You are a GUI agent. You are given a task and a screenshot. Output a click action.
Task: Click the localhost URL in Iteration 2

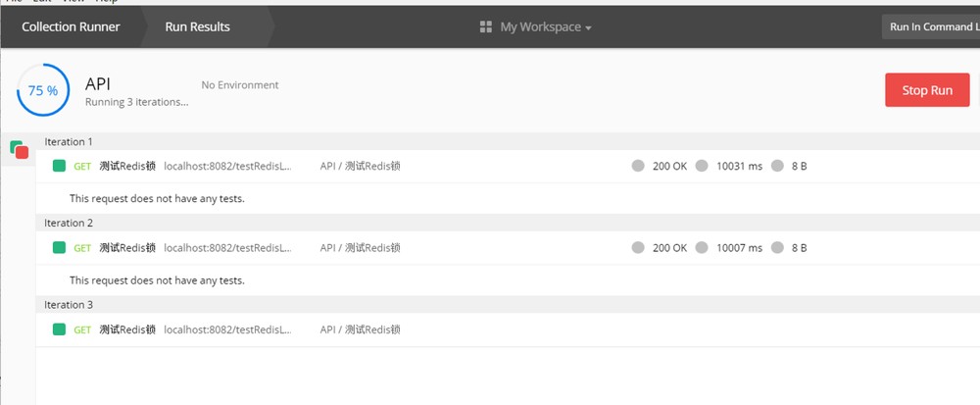point(228,247)
